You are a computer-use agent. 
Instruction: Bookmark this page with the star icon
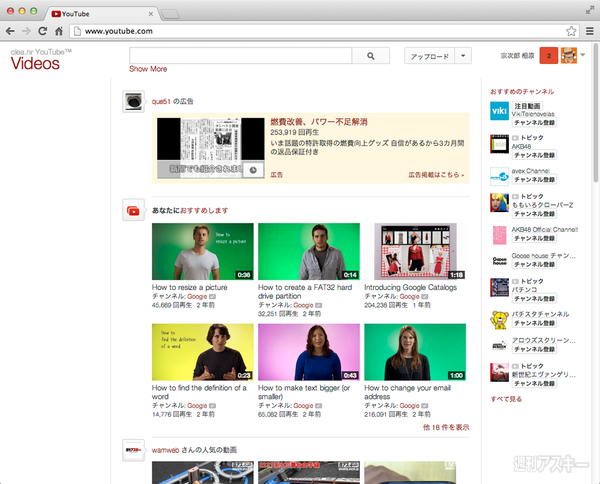[x=571, y=31]
